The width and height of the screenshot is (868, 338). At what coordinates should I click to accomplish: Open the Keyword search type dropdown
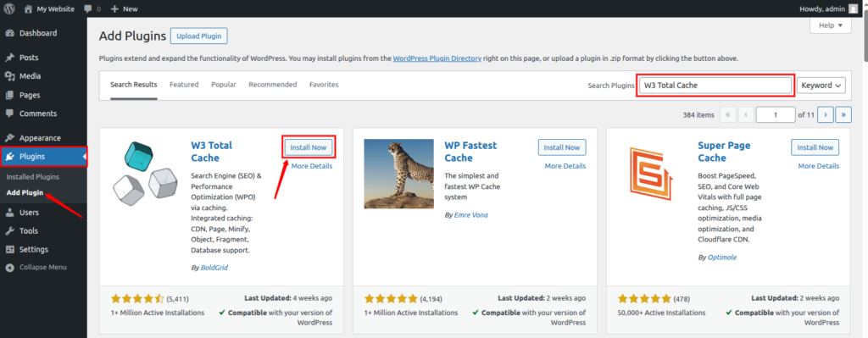[x=821, y=86]
